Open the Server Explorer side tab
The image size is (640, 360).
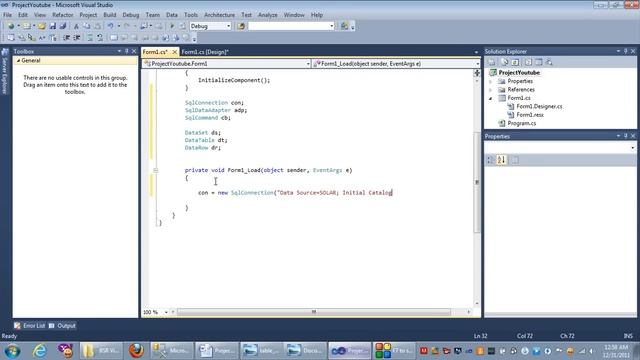tap(5, 72)
